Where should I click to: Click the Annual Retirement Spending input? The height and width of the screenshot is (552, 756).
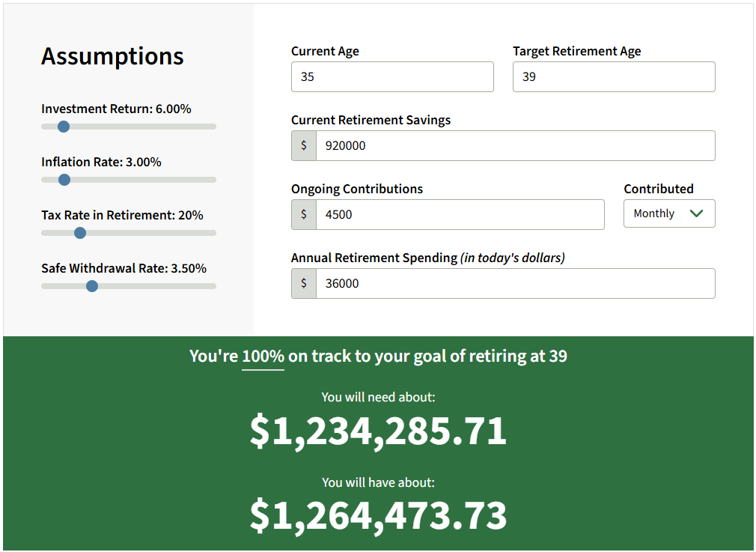click(515, 284)
